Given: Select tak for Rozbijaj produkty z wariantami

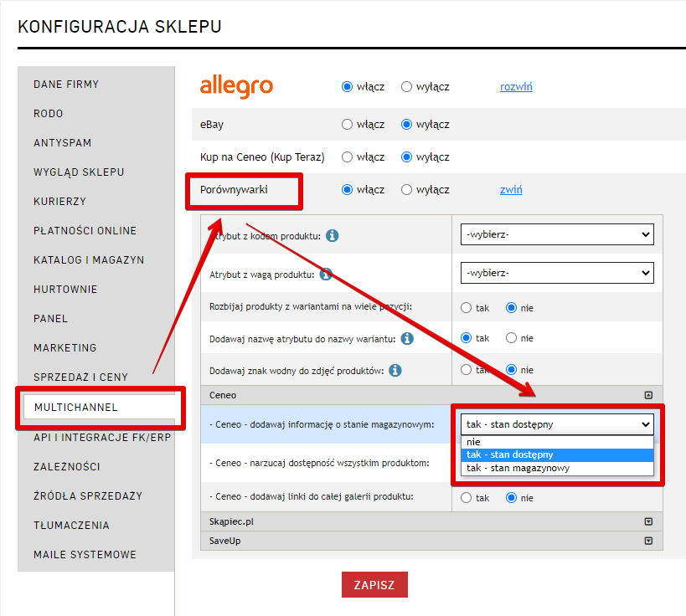Looking at the screenshot, I should [467, 308].
